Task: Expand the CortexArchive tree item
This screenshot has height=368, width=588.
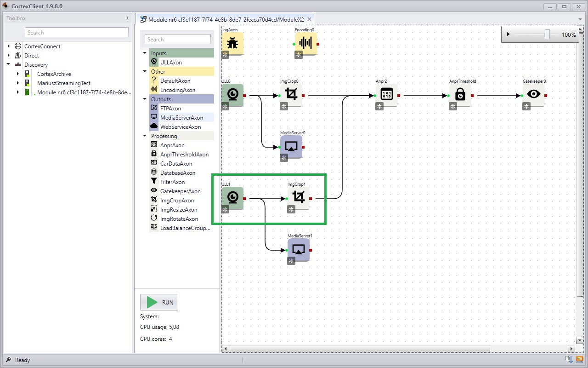Action: pos(18,74)
